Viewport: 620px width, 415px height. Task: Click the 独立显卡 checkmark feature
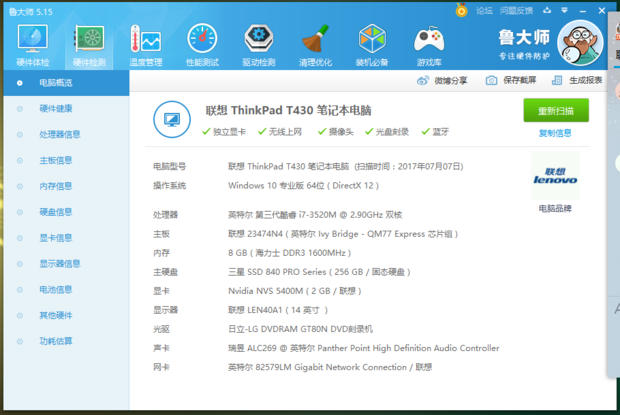click(x=224, y=132)
